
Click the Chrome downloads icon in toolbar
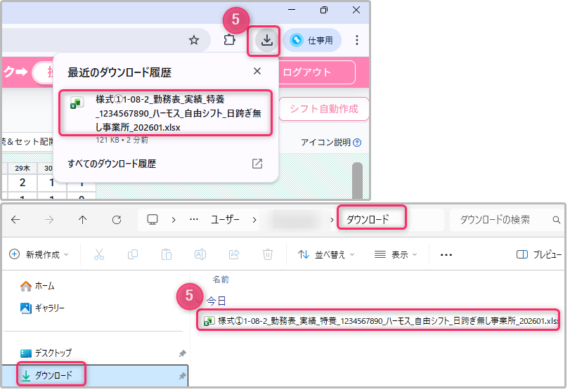pyautogui.click(x=266, y=40)
